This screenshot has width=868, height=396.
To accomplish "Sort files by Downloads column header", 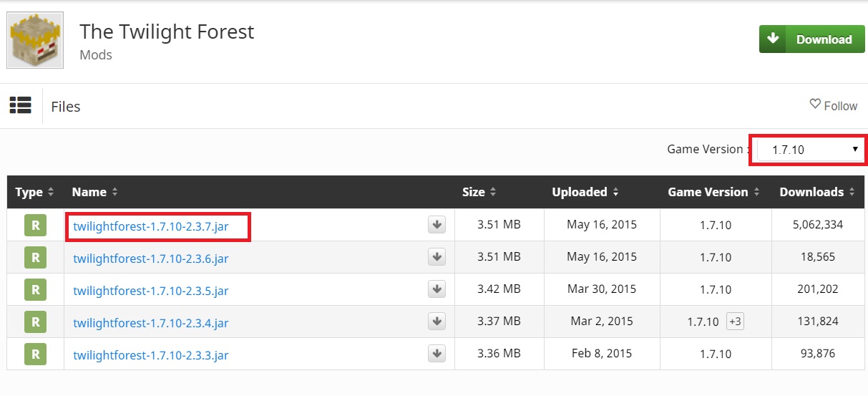I will [x=816, y=192].
